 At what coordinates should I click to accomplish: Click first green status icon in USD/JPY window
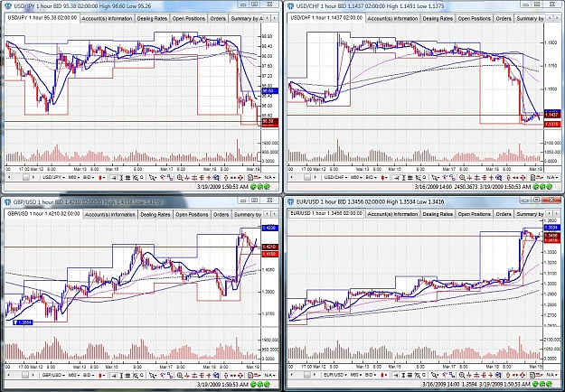pyautogui.click(x=252, y=186)
